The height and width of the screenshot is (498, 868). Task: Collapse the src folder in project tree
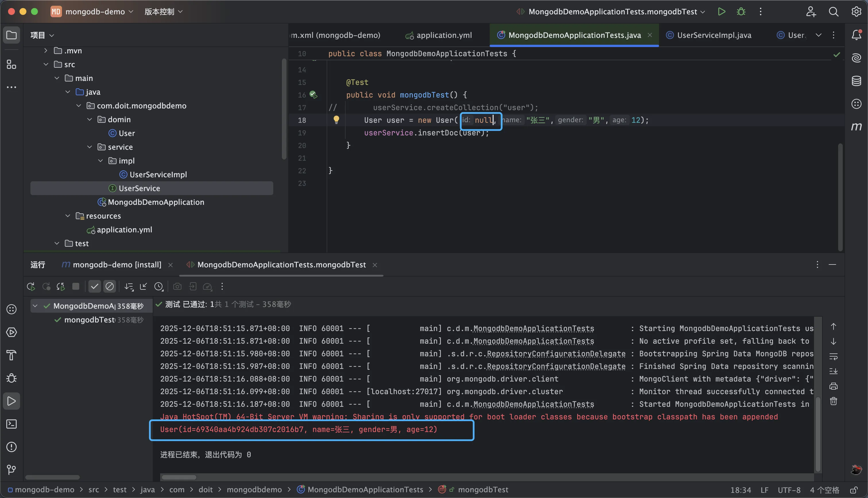(46, 64)
